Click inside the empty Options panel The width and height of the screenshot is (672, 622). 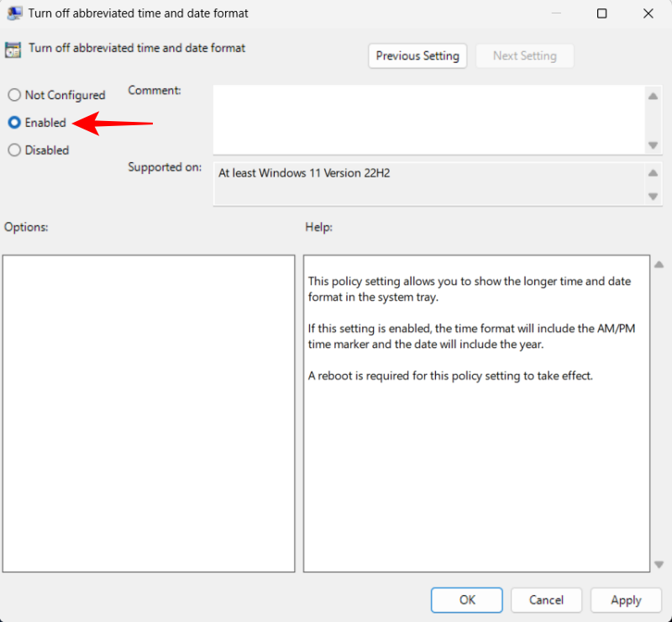point(149,412)
